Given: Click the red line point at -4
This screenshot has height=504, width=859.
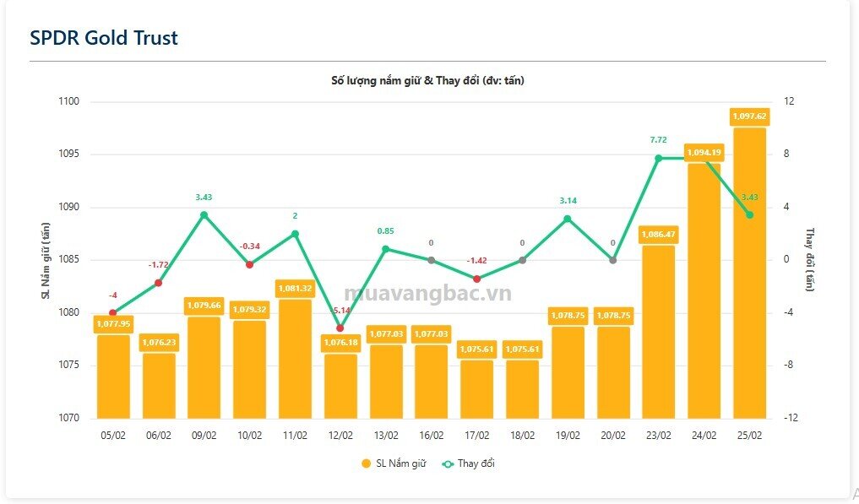Looking at the screenshot, I should click(x=113, y=313).
